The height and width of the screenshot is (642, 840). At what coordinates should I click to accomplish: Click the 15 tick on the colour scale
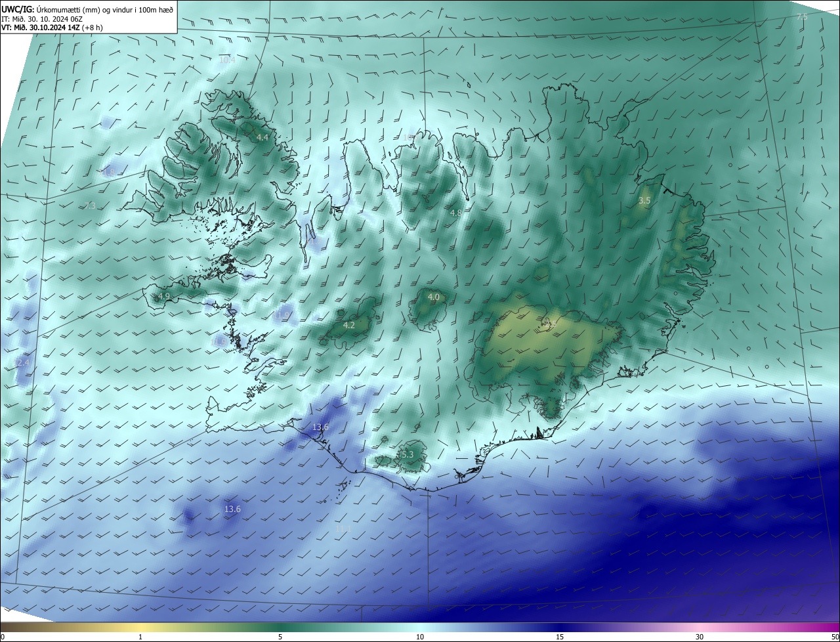[560, 637]
